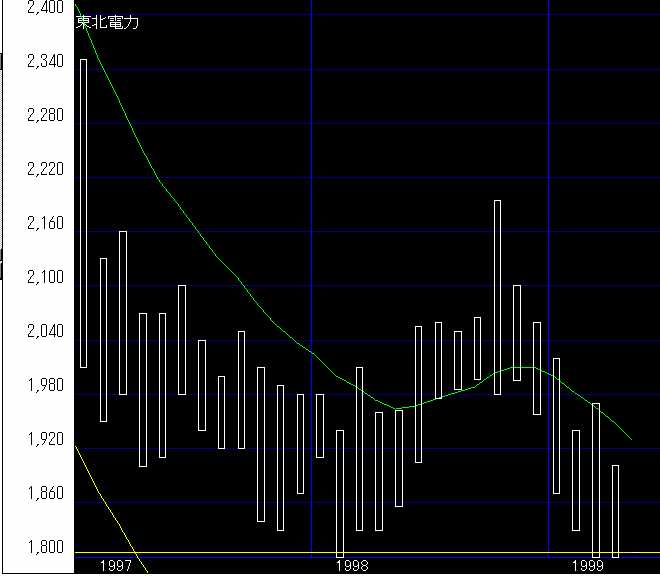Select the 1,980 price axis label
Screen dimensions: 660x576
[44, 386]
